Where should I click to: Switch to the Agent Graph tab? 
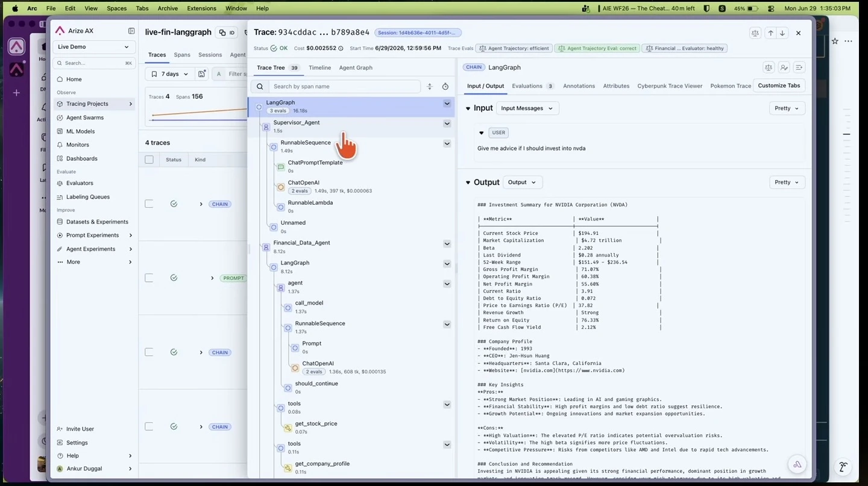tap(356, 67)
